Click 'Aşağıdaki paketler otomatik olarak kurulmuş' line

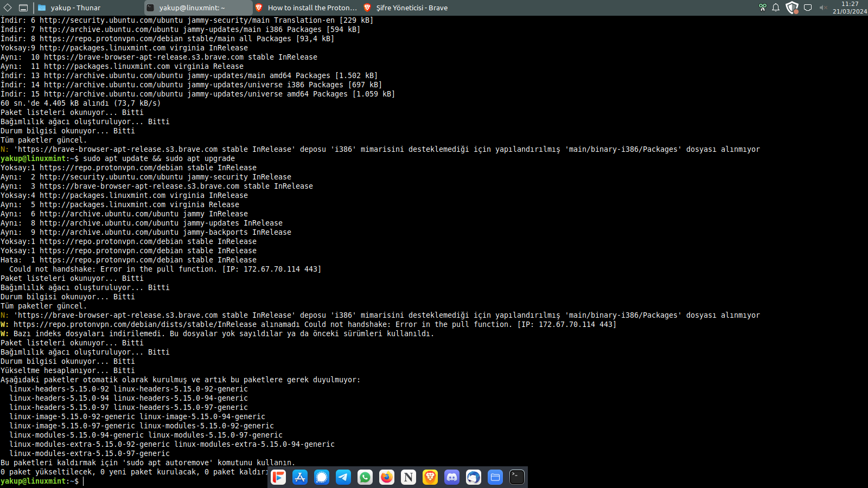181,380
